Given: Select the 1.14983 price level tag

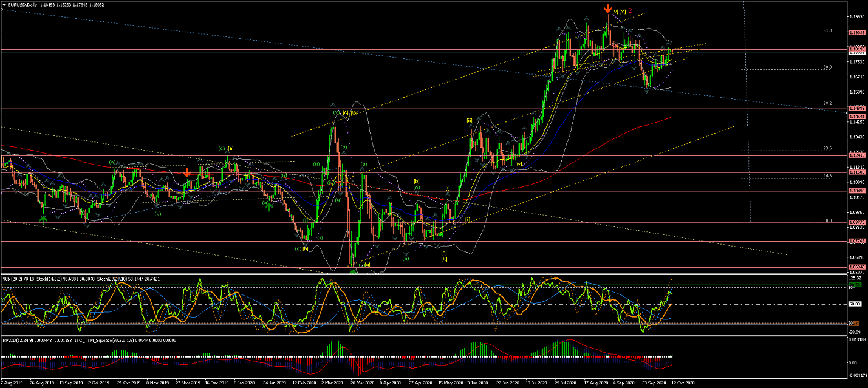Looking at the screenshot, I should pos(857,109).
